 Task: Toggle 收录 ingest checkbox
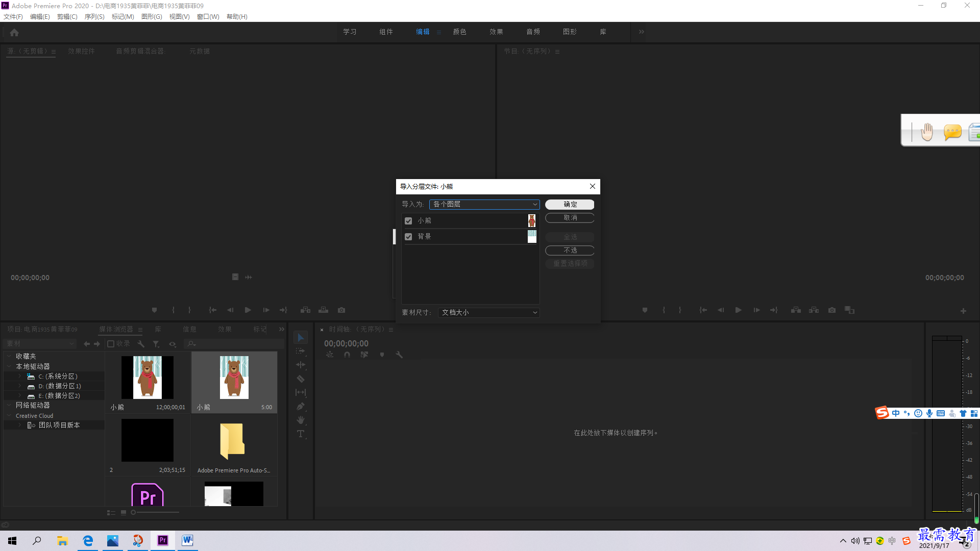coord(111,344)
